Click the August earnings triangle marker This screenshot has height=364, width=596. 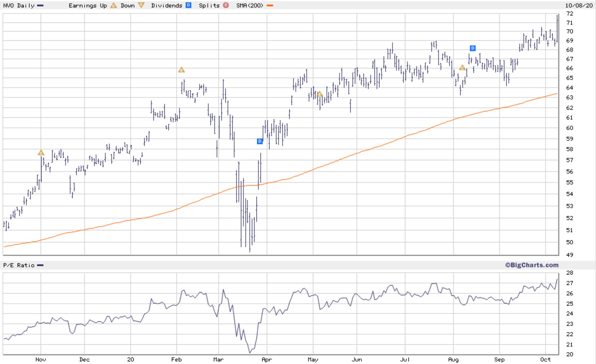[x=462, y=68]
